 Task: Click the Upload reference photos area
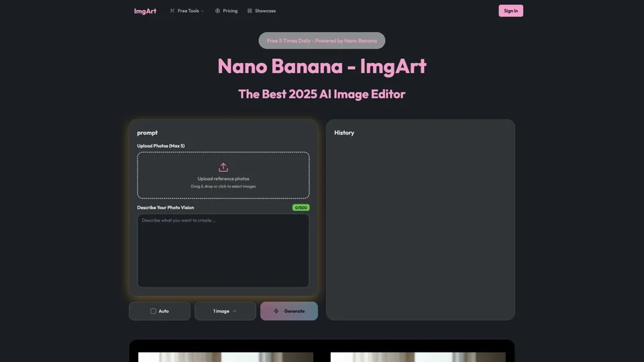pos(223,175)
